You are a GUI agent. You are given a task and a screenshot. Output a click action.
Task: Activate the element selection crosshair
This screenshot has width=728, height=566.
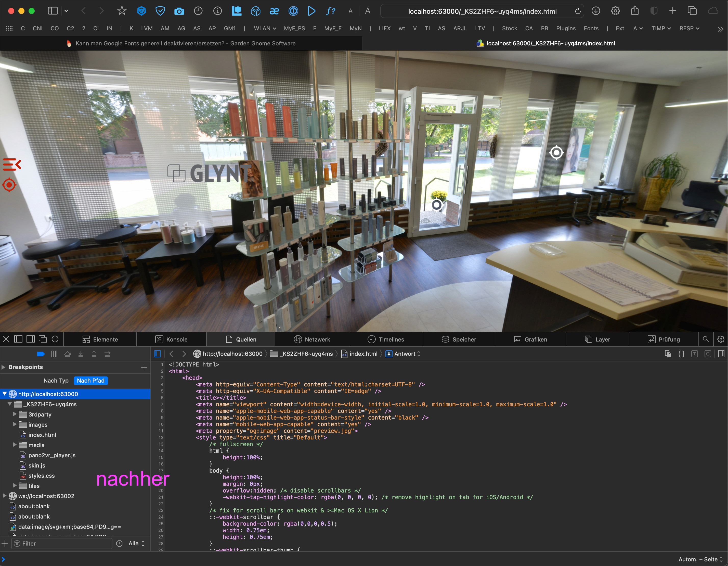55,339
